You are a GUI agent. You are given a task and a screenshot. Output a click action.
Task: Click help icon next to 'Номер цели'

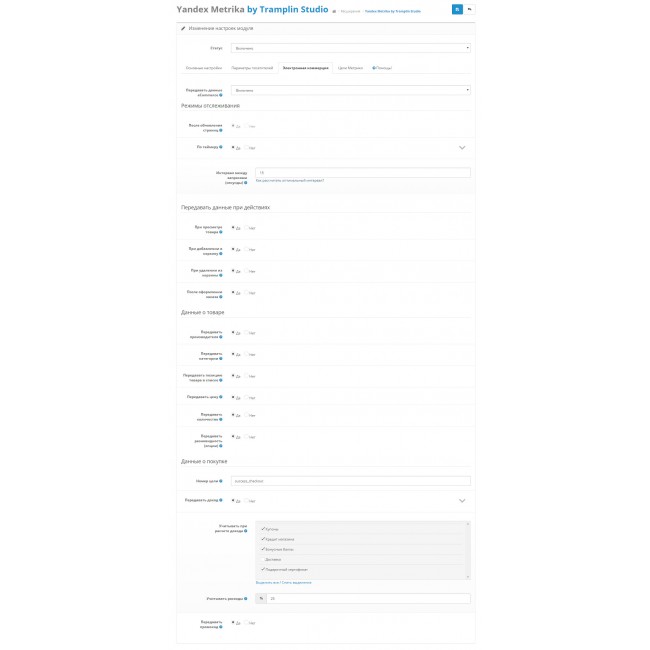(x=220, y=481)
